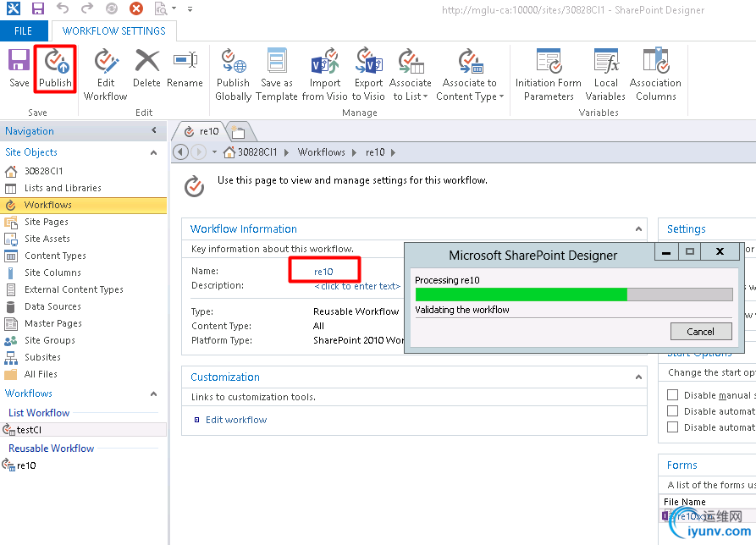Open the navigation history dropdown arrow
Screen dimensions: 756x545
coord(214,152)
